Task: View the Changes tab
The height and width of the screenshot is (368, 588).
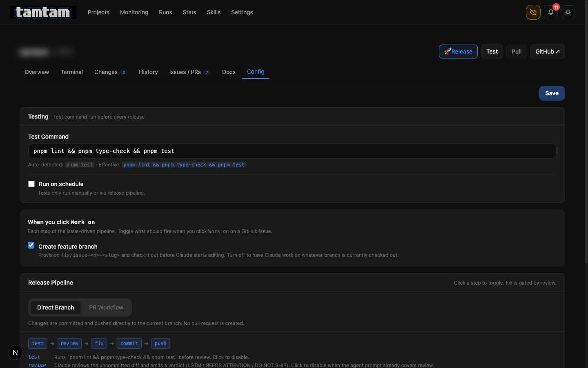Action: click(x=111, y=72)
